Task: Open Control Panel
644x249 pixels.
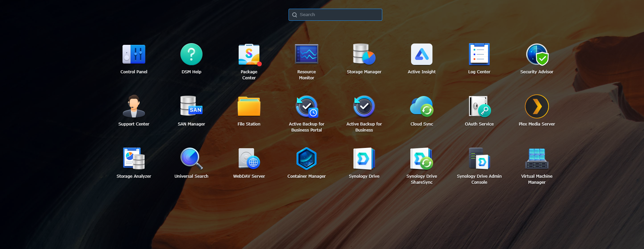Action: (134, 54)
